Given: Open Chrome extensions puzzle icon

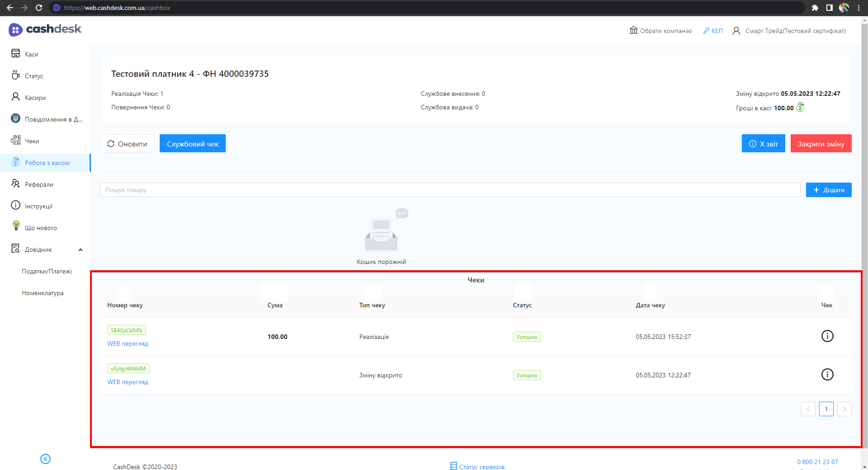Looking at the screenshot, I should (815, 8).
